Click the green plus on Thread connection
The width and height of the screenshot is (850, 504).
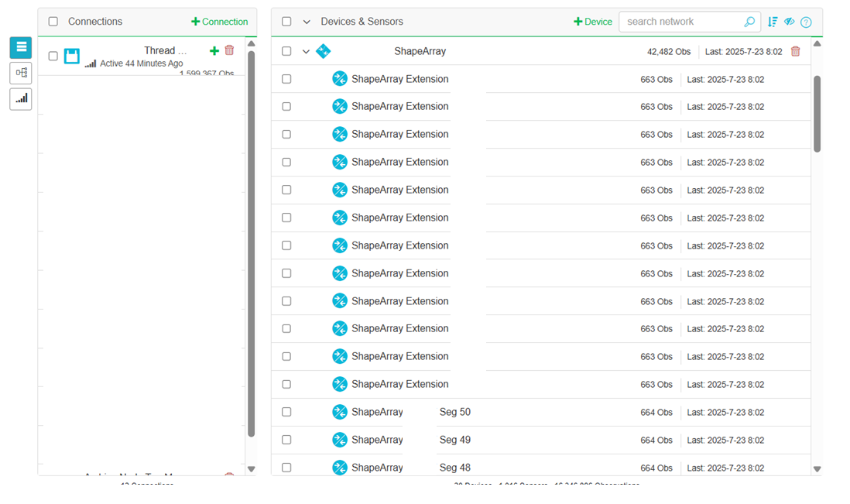(214, 50)
